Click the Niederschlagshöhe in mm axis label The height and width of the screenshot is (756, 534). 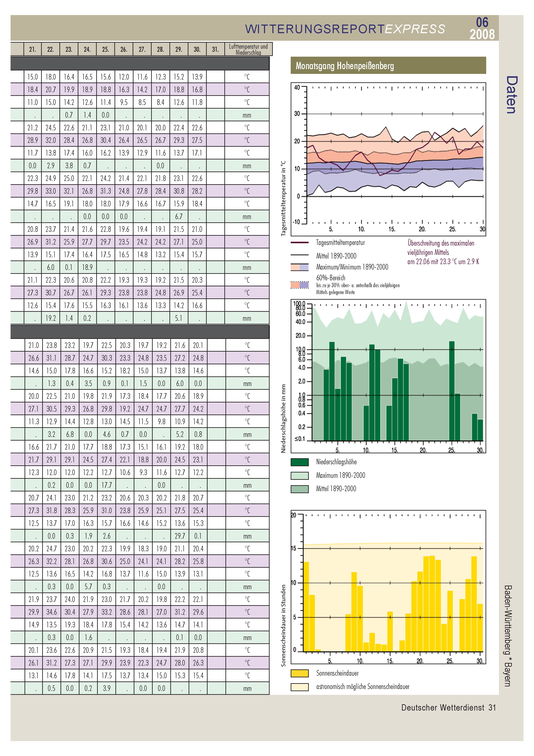pyautogui.click(x=283, y=418)
